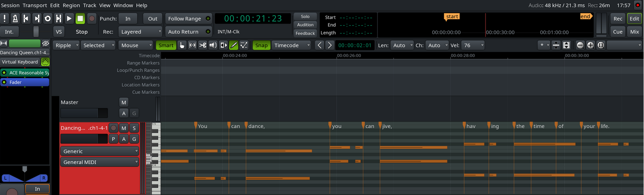Open the Len Auto note length dropdown
This screenshot has width=644, height=195.
402,45
